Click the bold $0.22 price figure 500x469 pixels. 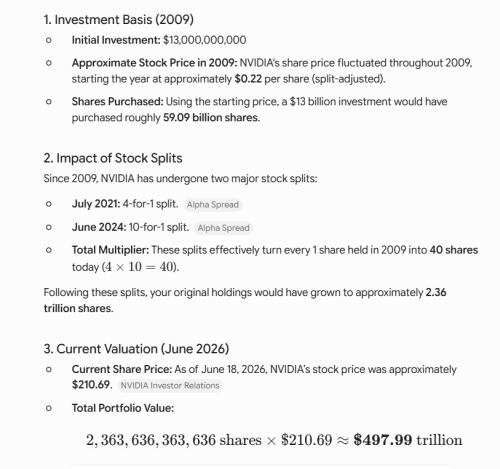pos(248,79)
